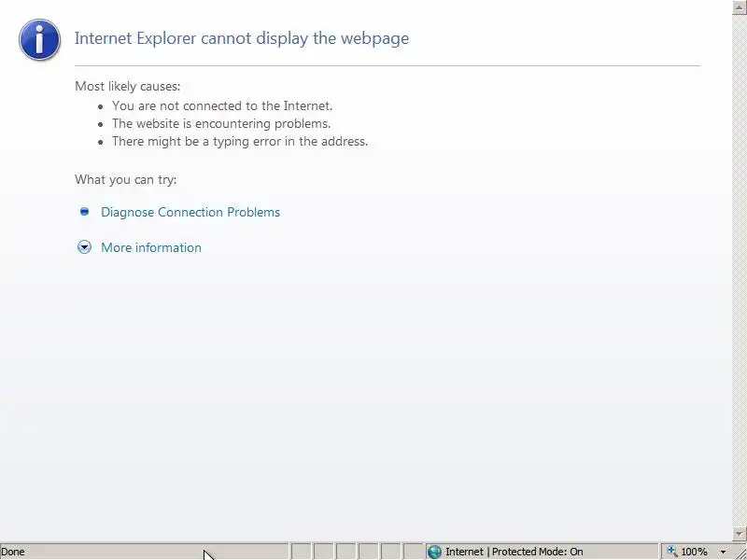Click the 100% zoom level value
Image resolution: width=747 pixels, height=560 pixels.
click(x=694, y=552)
